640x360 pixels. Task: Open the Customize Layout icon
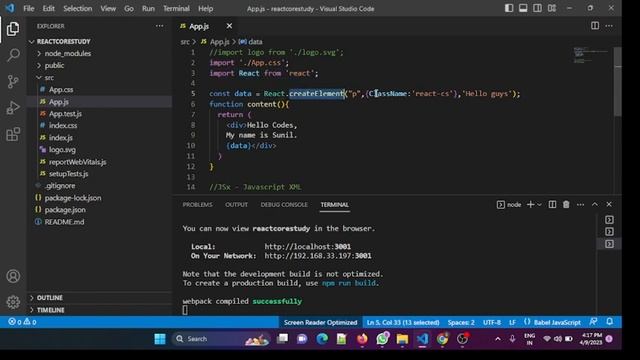(552, 8)
